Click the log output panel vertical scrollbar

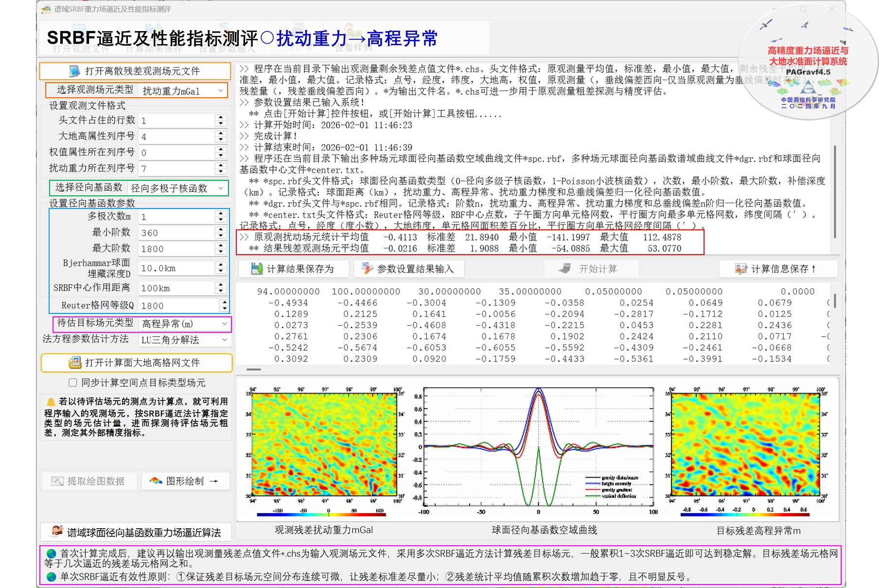[x=835, y=191]
